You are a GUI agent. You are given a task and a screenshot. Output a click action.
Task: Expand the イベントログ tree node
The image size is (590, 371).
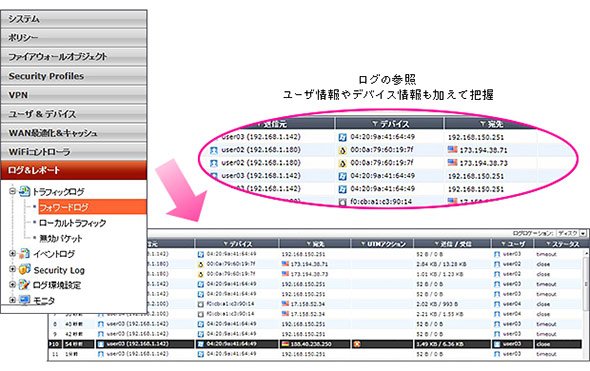click(12, 254)
